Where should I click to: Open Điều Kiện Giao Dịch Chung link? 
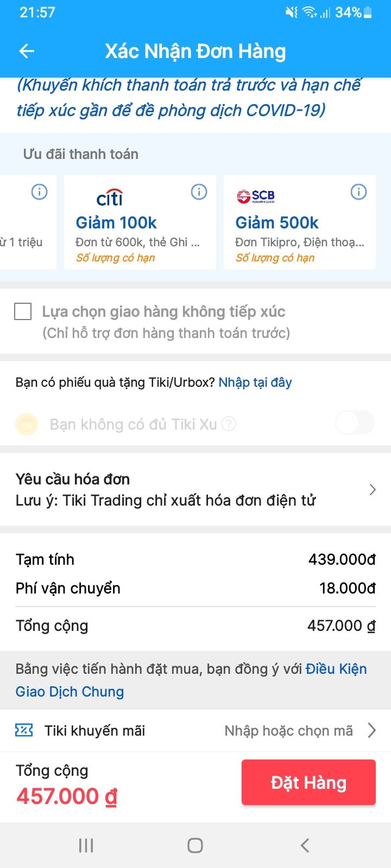[x=336, y=669]
